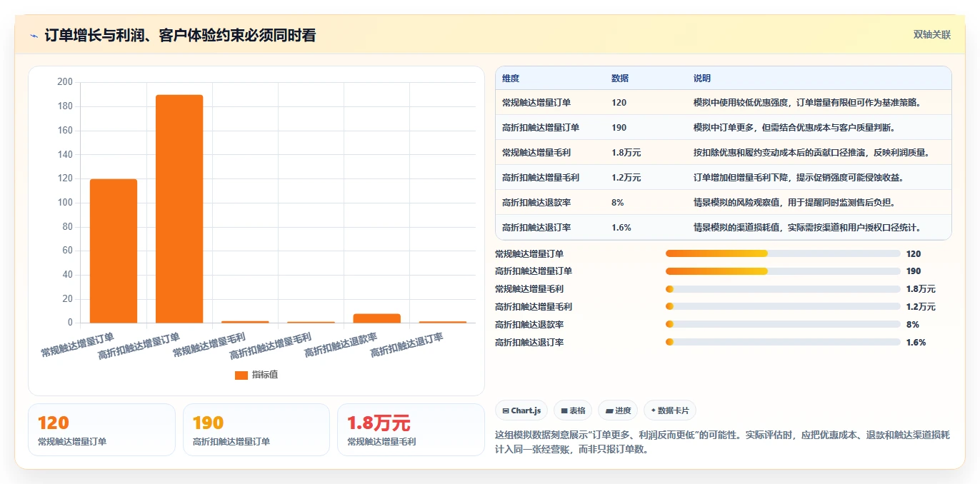Screen dimensions: 980x484
Task: Click 常规触达增量毛利 in the table's 维度 column
Action: pyautogui.click(x=536, y=153)
